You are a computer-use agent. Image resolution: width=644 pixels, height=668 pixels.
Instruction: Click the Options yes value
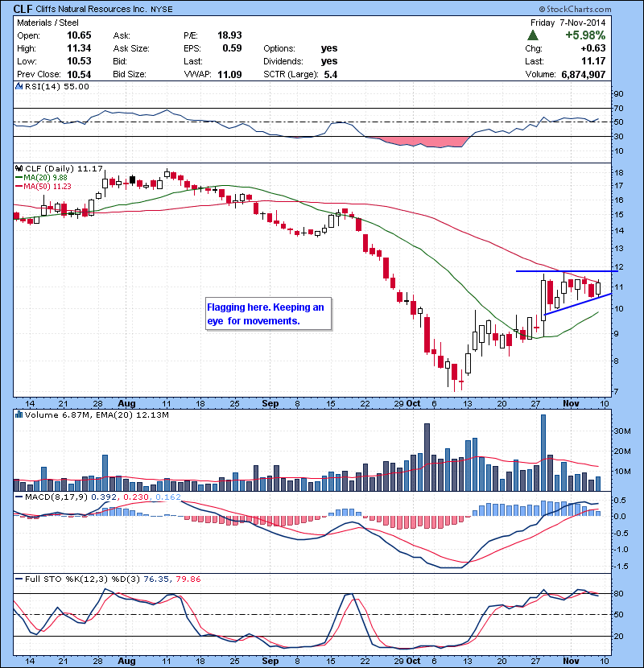click(x=329, y=48)
